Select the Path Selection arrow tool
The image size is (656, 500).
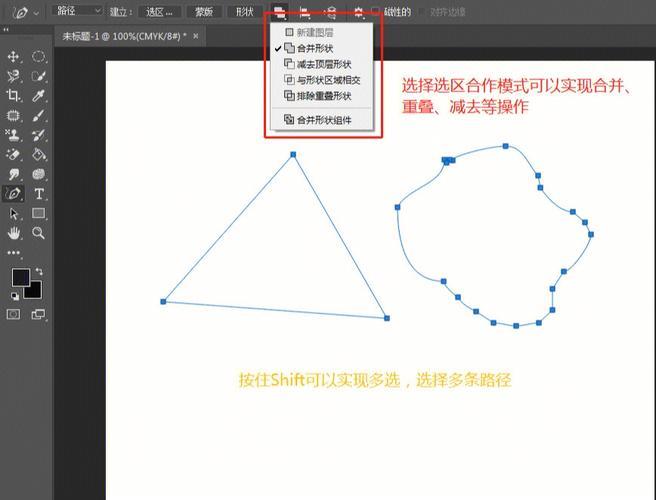[x=13, y=213]
